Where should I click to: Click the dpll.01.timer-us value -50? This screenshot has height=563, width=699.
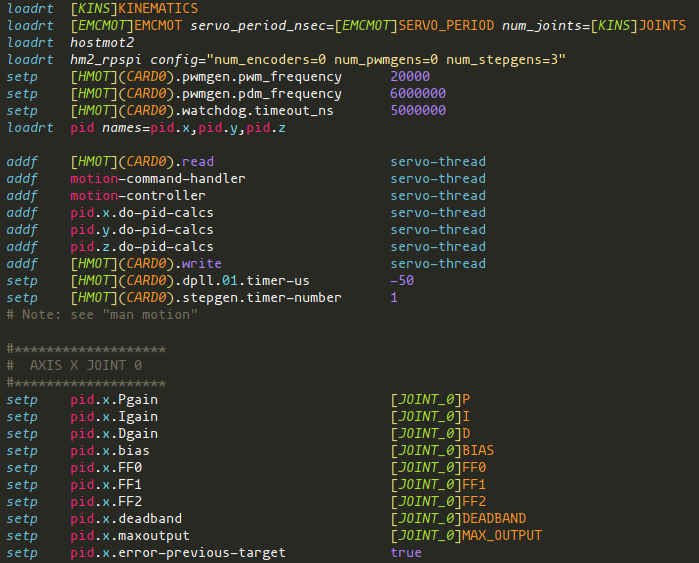[402, 280]
